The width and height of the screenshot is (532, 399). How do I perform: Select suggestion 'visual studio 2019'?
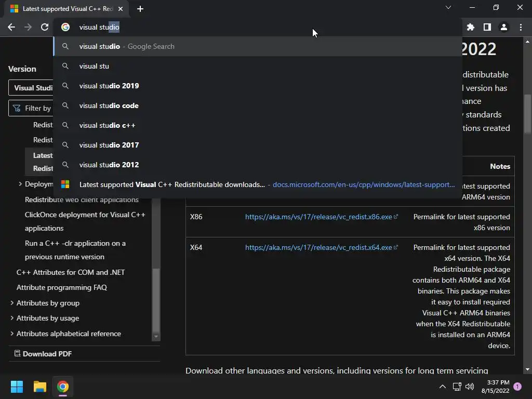(x=258, y=86)
